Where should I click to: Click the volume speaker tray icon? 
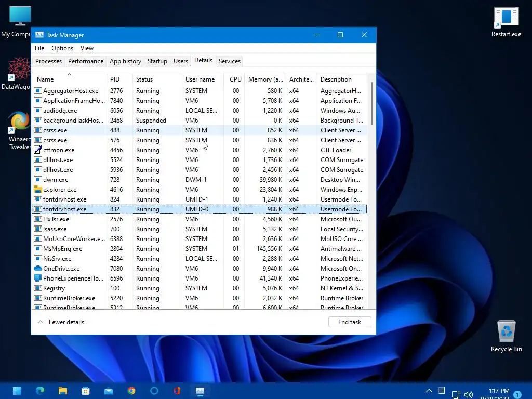pos(469,395)
